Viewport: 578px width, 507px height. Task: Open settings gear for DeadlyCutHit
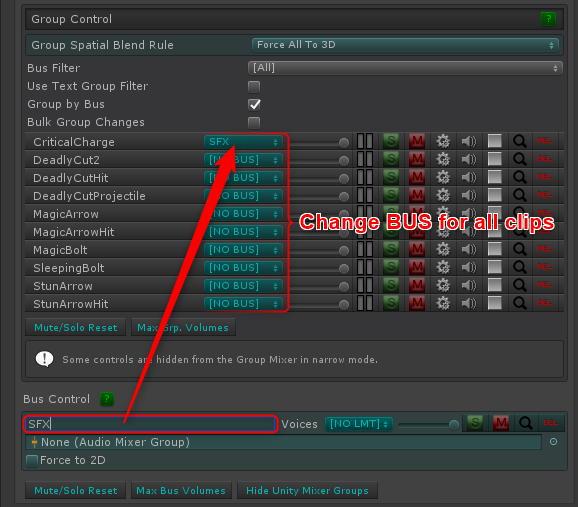click(443, 177)
